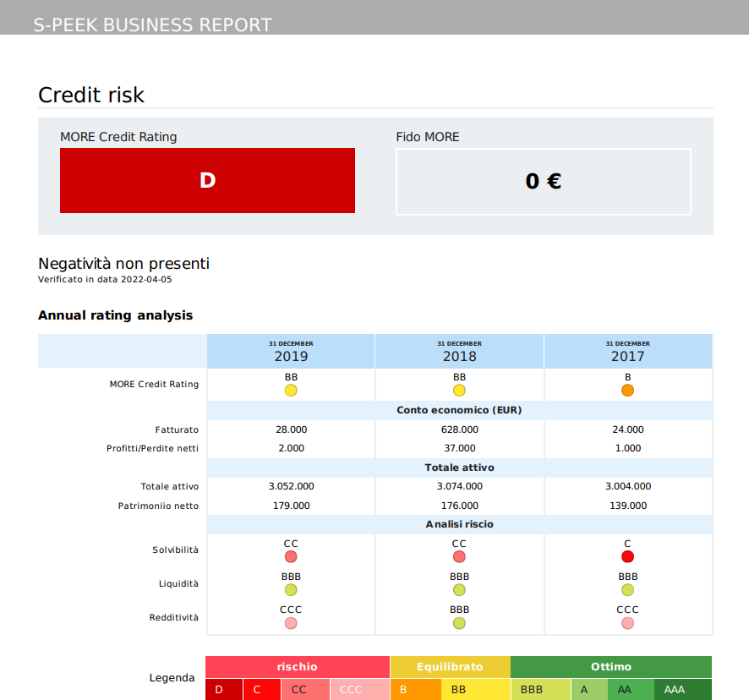Click the Negatività non presenti heading
This screenshot has height=700, width=749.
123,264
